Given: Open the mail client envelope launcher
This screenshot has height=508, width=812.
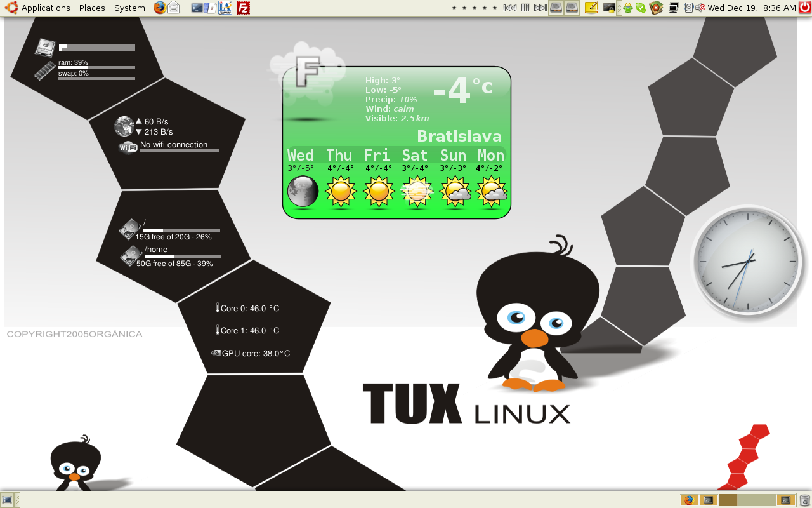Looking at the screenshot, I should (174, 8).
